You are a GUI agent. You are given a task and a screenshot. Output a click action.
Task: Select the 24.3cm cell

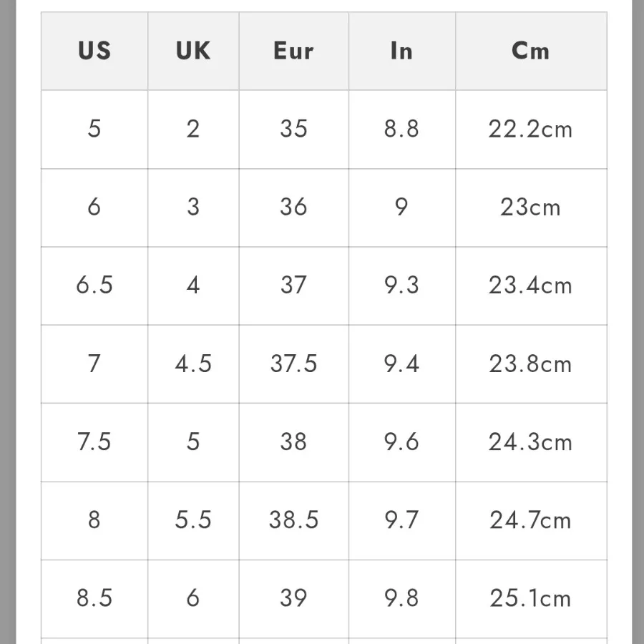530,441
